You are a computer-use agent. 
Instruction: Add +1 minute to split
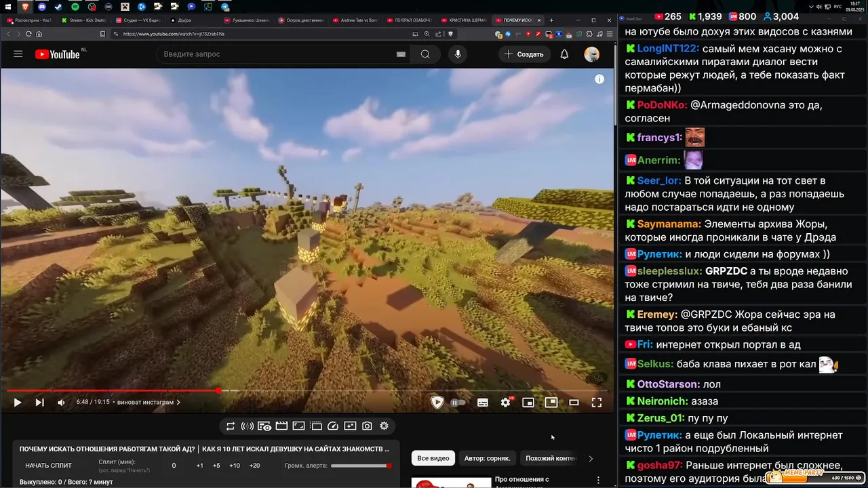tap(200, 466)
